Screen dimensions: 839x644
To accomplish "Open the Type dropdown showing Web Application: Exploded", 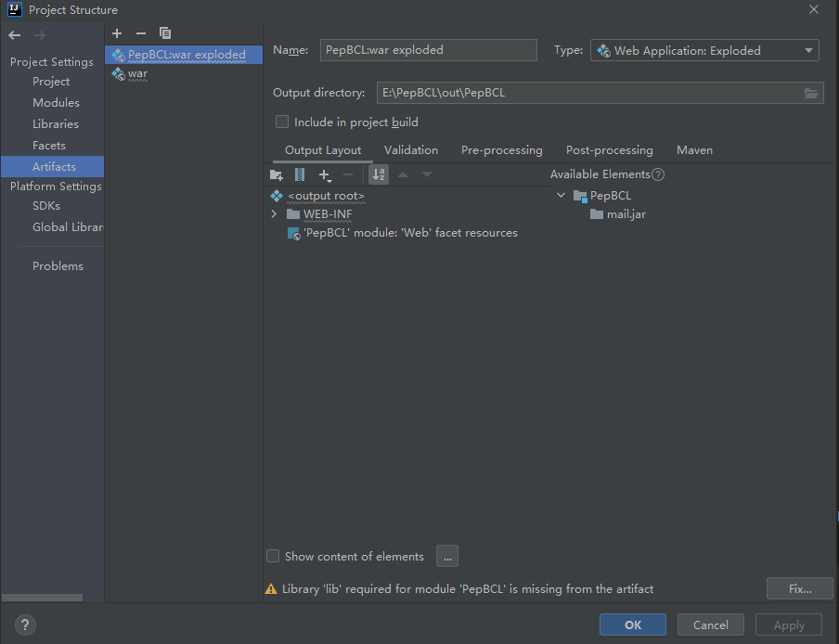I will (x=807, y=50).
